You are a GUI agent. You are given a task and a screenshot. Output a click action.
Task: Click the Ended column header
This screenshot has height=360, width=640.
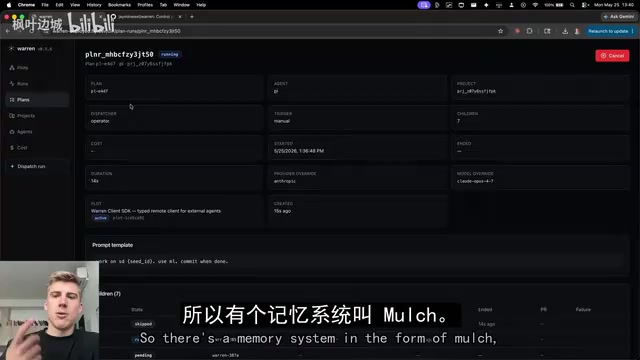[485, 310]
